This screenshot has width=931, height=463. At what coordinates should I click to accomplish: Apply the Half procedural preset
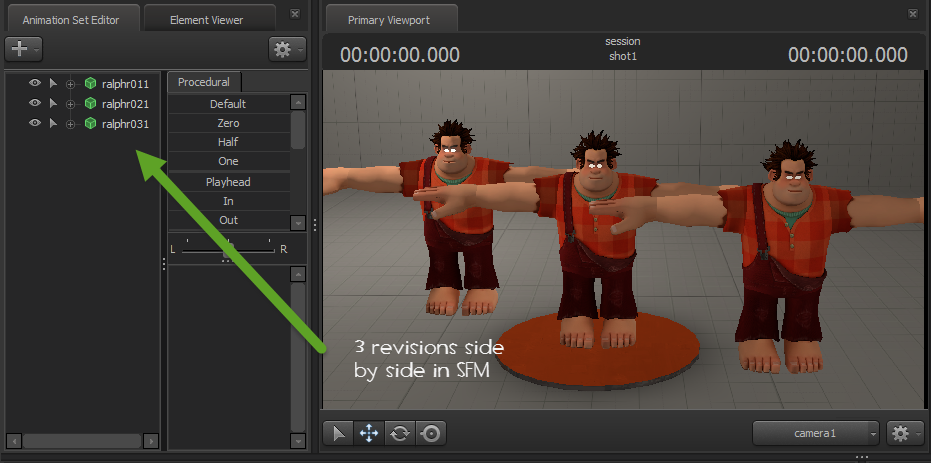tap(229, 142)
